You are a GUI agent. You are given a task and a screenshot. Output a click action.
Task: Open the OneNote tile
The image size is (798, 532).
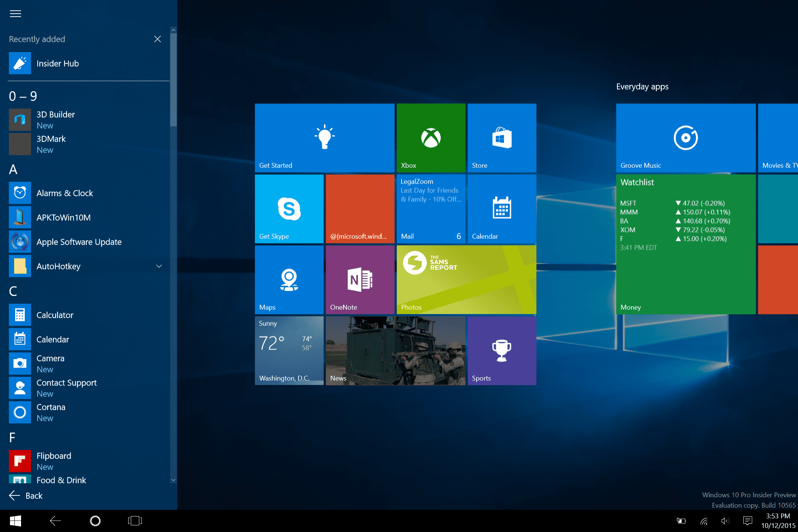360,280
